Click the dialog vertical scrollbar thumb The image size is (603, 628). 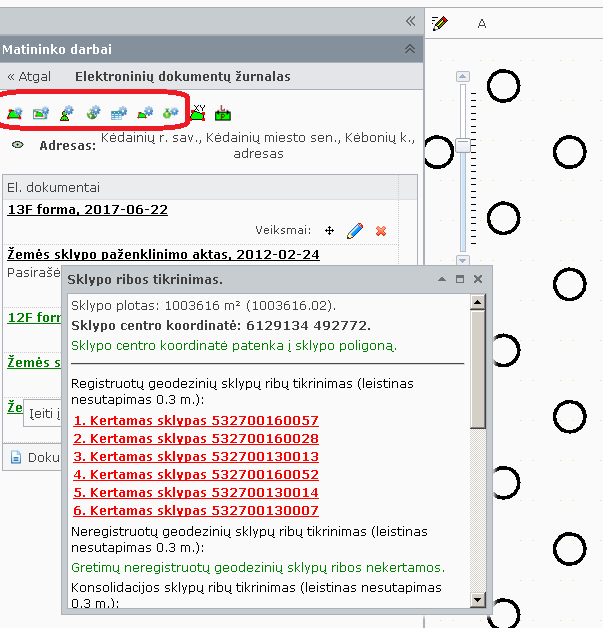pyautogui.click(x=478, y=370)
